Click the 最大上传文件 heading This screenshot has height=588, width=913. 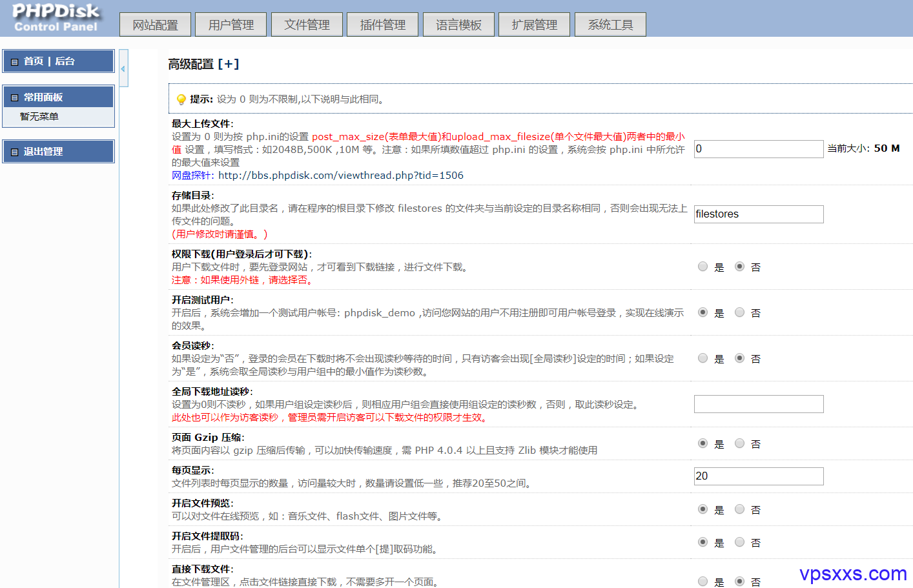coord(202,124)
